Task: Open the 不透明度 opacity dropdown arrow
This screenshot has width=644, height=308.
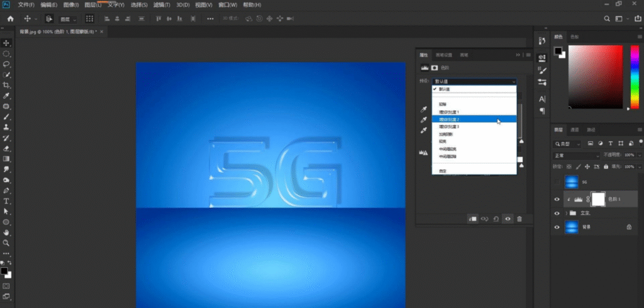Action: pos(640,156)
